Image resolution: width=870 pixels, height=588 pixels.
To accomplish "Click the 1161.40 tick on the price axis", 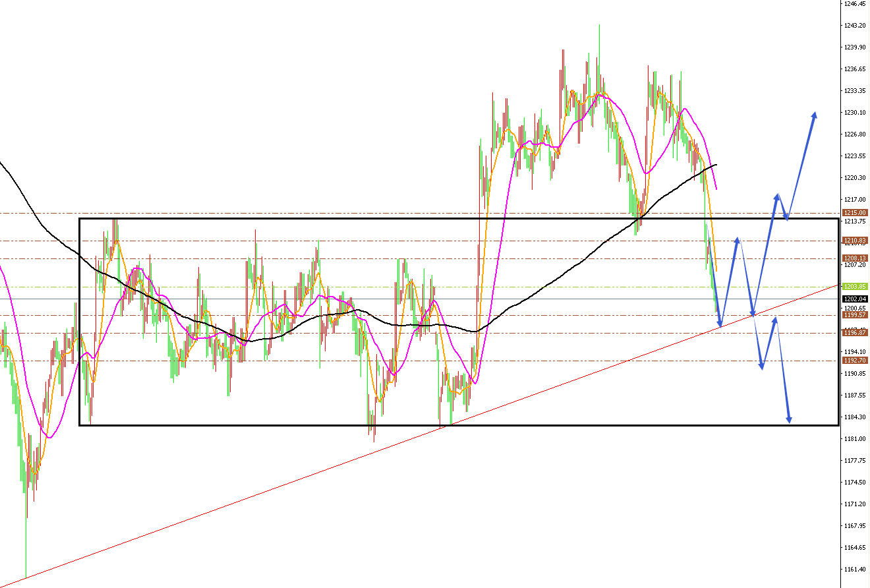I will (x=855, y=569).
